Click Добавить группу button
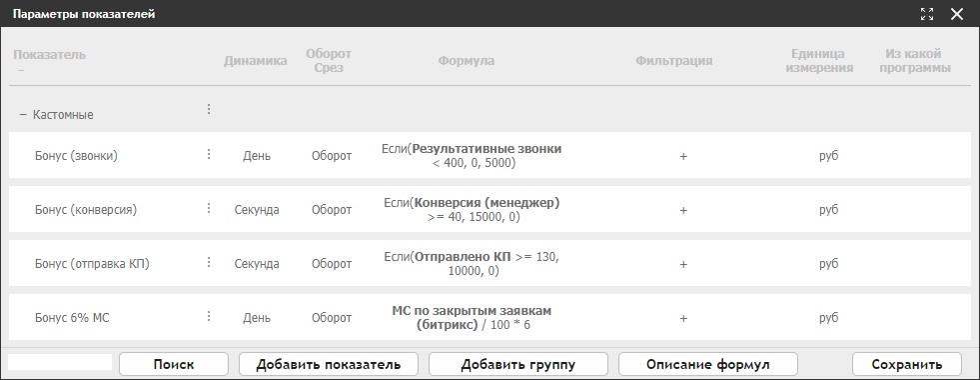This screenshot has height=380, width=980. click(518, 364)
